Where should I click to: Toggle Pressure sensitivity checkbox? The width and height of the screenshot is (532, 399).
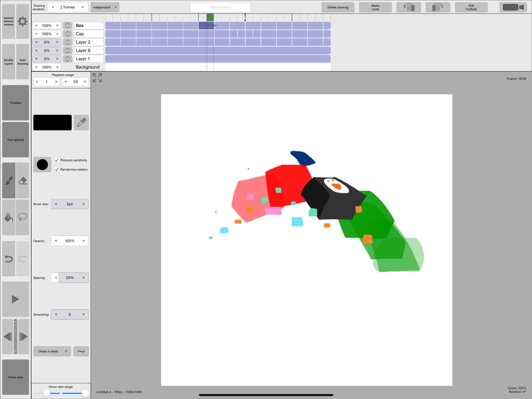57,160
